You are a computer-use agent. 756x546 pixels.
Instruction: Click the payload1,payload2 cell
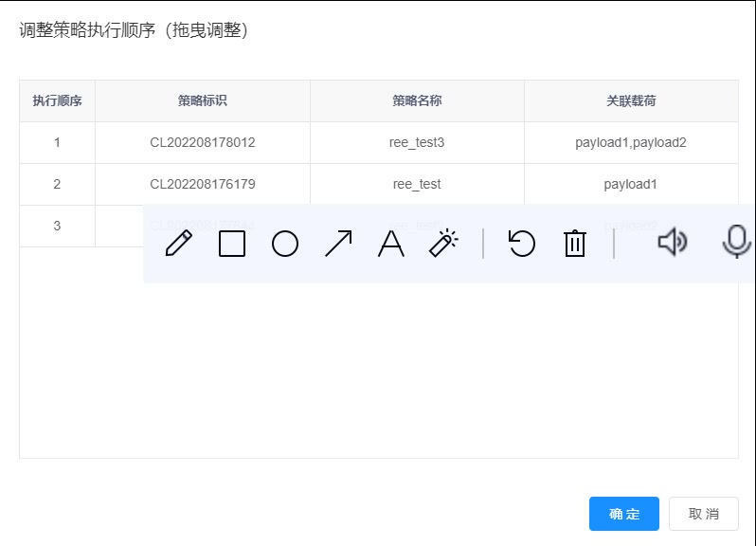(631, 142)
